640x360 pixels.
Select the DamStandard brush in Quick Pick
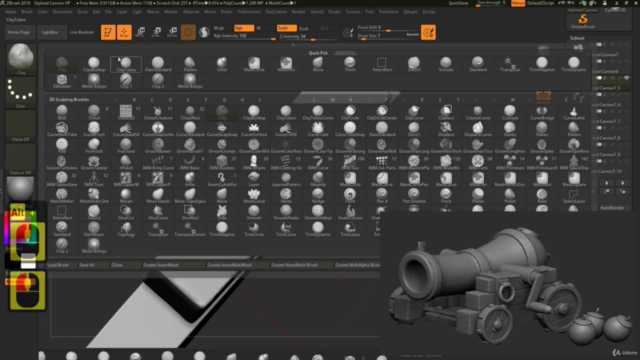(x=158, y=64)
